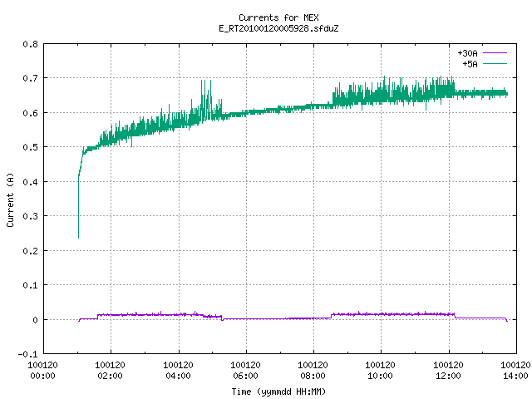
Task: Click the 12:00 x-axis time label
Action: click(448, 376)
